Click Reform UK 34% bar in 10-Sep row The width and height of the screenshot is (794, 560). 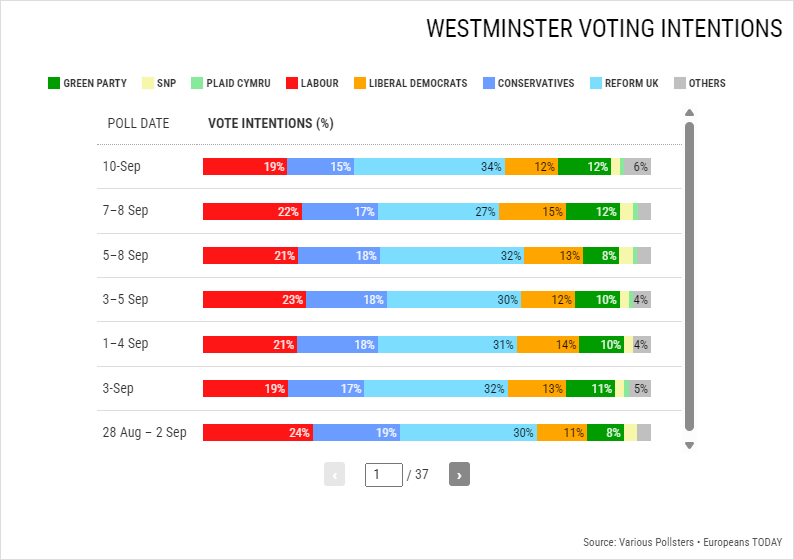[x=429, y=167]
